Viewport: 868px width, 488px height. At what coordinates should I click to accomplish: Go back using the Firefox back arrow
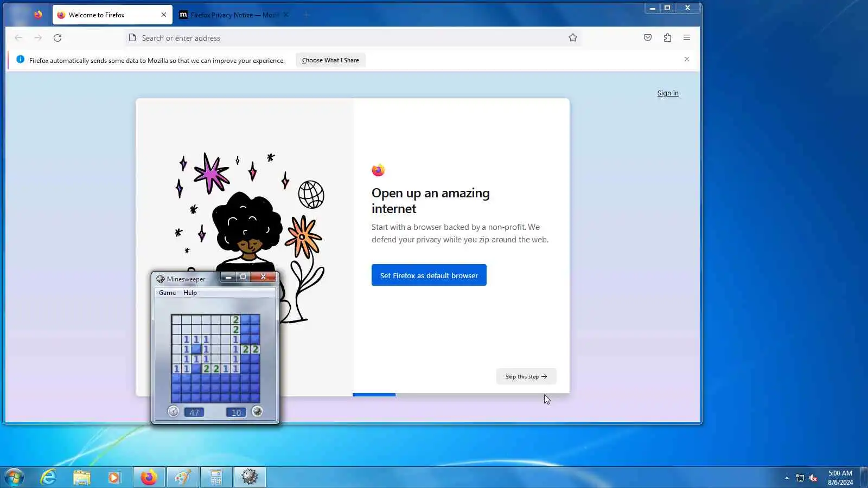pyautogui.click(x=18, y=38)
